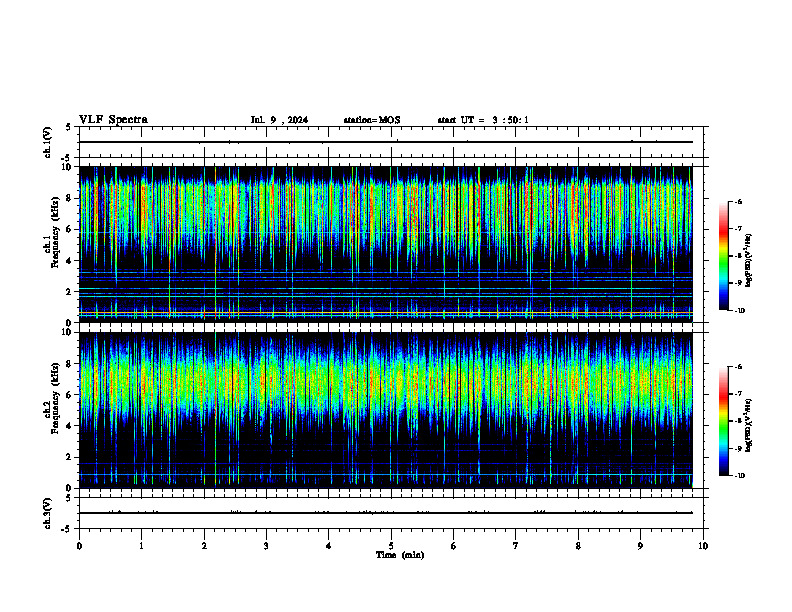Click the ch.1 Frequency (kHz) axis label
Viewport: 792px width, 612px height.
pos(52,232)
